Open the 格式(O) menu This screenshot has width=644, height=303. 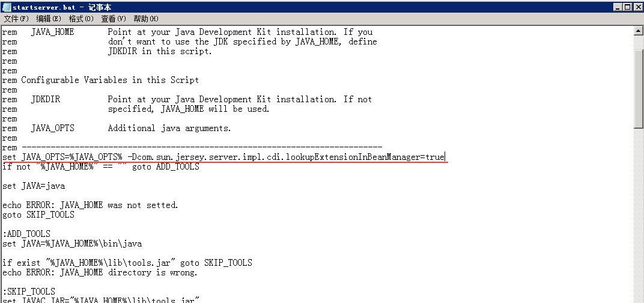(81, 19)
